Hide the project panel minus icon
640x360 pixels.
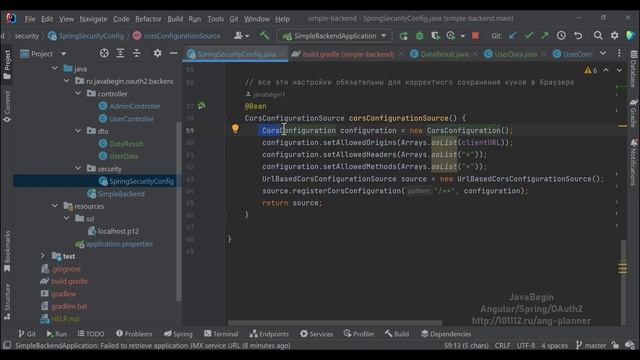pos(173,53)
